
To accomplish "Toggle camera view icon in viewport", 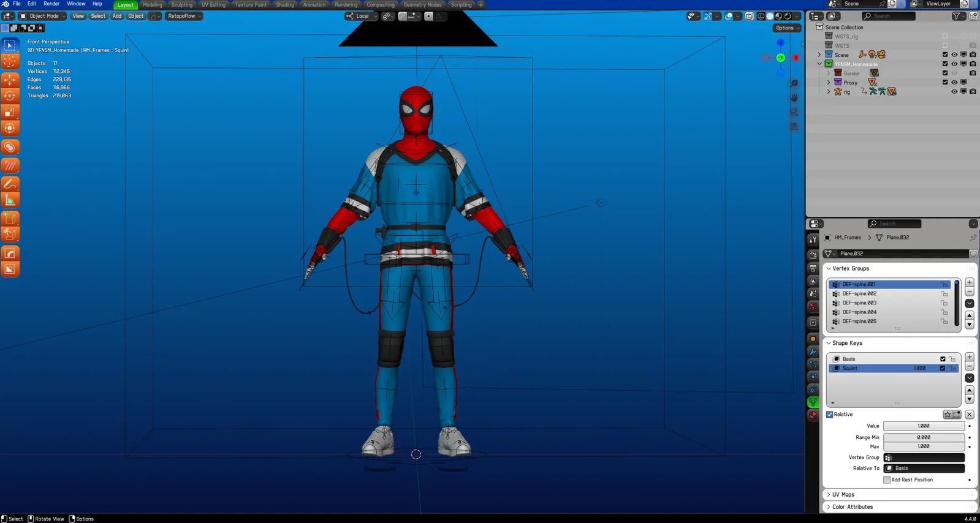I will click(794, 113).
